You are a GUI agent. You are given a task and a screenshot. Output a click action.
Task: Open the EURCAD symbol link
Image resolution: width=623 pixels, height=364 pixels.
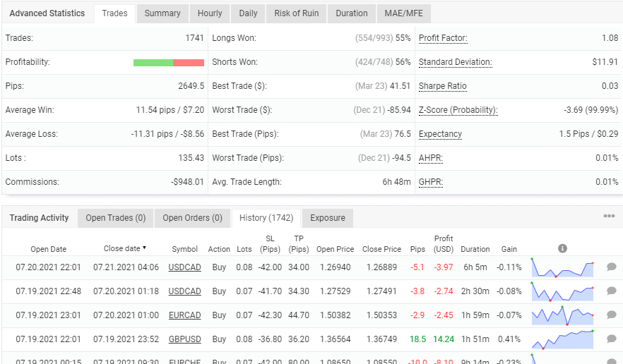[x=185, y=315]
